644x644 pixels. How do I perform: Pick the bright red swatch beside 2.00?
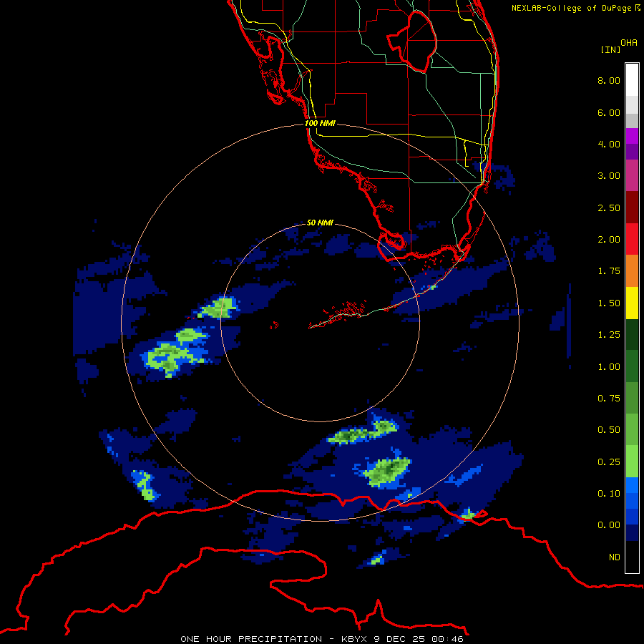[x=632, y=239]
